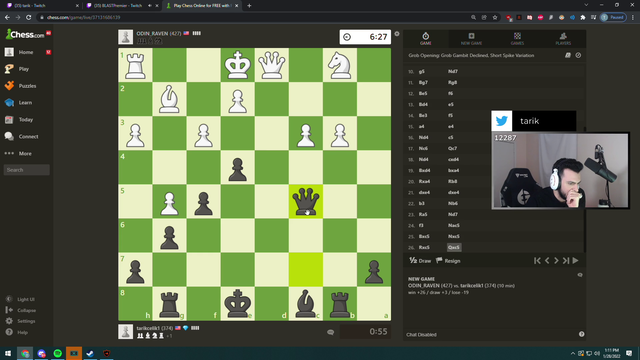640x360 pixels.
Task: Expand the More sidebar menu
Action: [x=24, y=153]
